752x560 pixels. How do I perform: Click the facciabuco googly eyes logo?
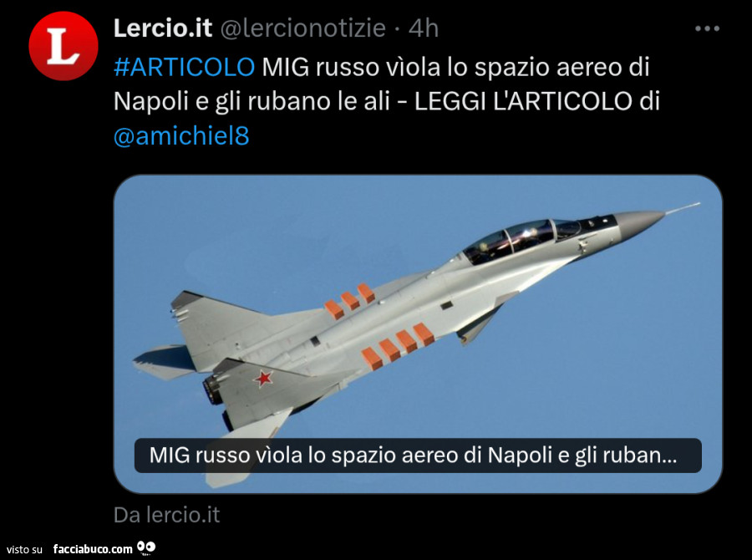tap(146, 548)
